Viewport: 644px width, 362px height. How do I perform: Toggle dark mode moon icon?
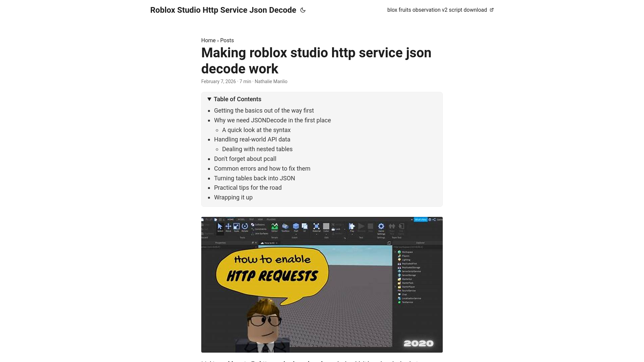coord(303,10)
